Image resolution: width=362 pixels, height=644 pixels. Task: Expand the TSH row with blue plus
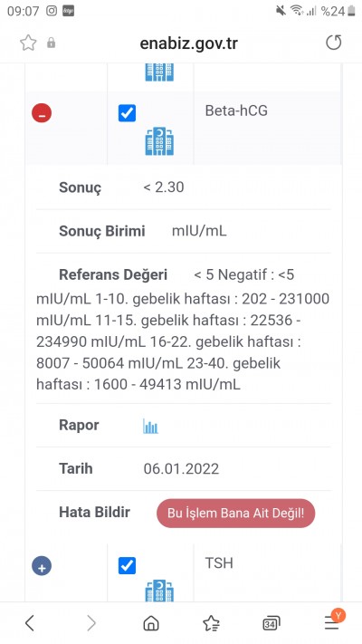[42, 567]
